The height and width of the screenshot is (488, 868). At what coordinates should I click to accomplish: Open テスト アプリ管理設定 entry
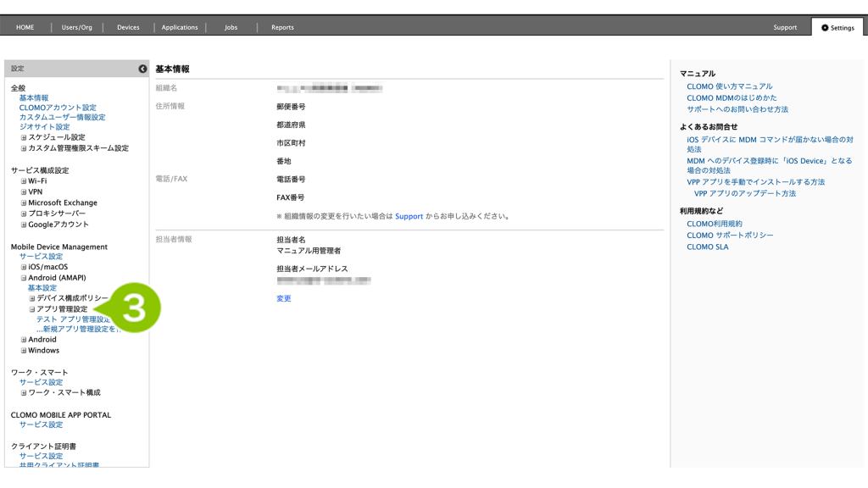(73, 319)
